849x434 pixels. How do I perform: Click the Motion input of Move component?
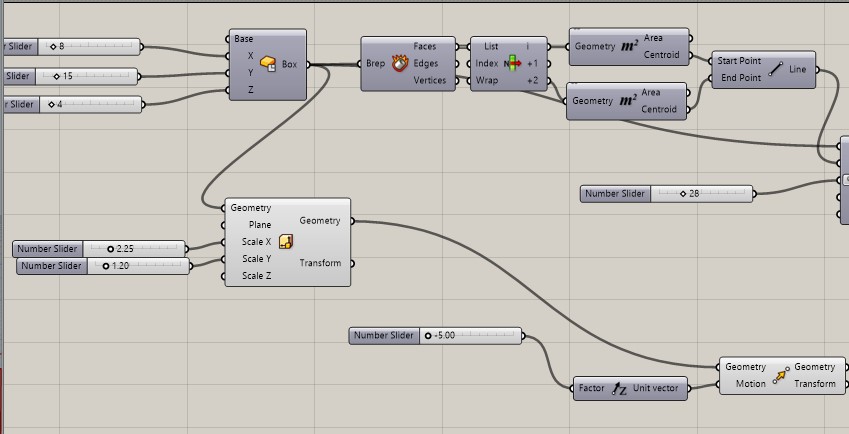click(x=751, y=384)
